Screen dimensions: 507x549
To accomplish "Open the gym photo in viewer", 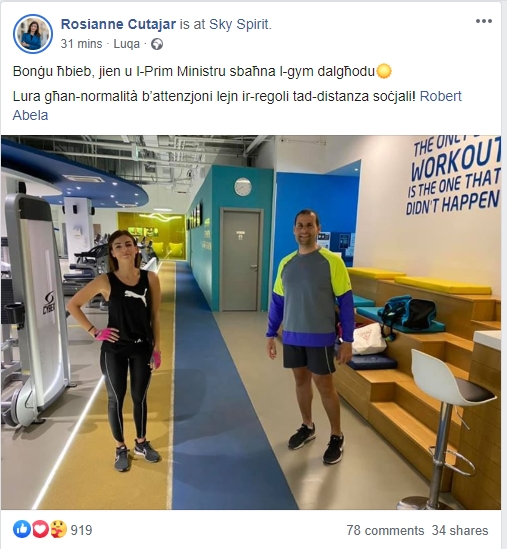I will pyautogui.click(x=251, y=322).
